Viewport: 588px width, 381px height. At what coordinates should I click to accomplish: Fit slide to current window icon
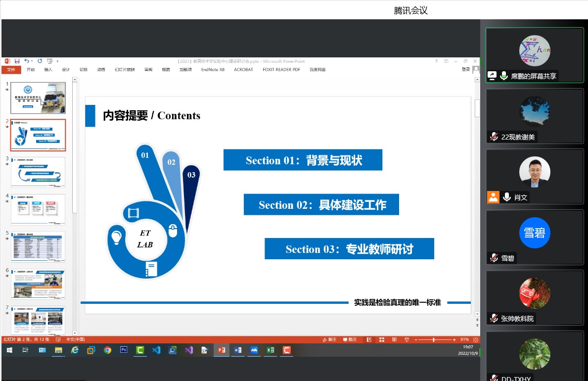click(x=475, y=340)
